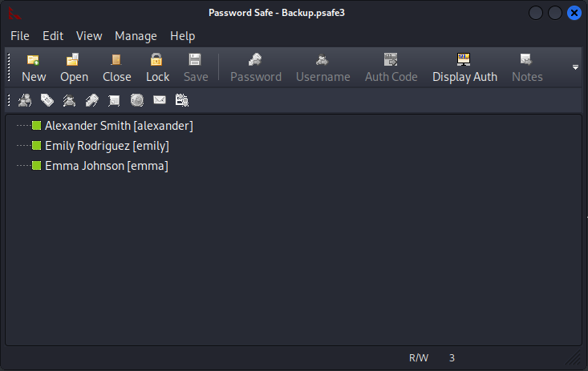Expand the toolbar overflow arrow
Viewport: 588px width, 371px height.
tap(575, 67)
